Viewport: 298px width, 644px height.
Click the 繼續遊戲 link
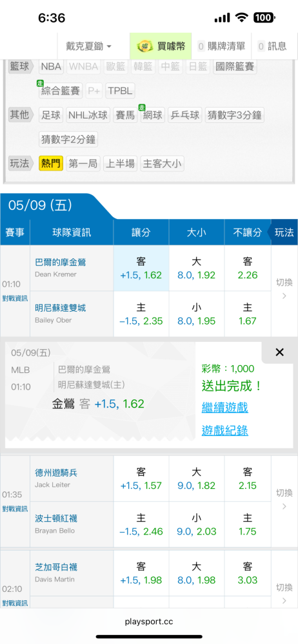pos(224,408)
